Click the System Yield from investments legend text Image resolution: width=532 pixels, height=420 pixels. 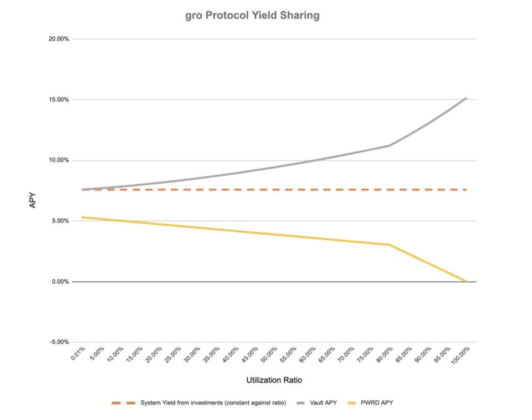(213, 403)
